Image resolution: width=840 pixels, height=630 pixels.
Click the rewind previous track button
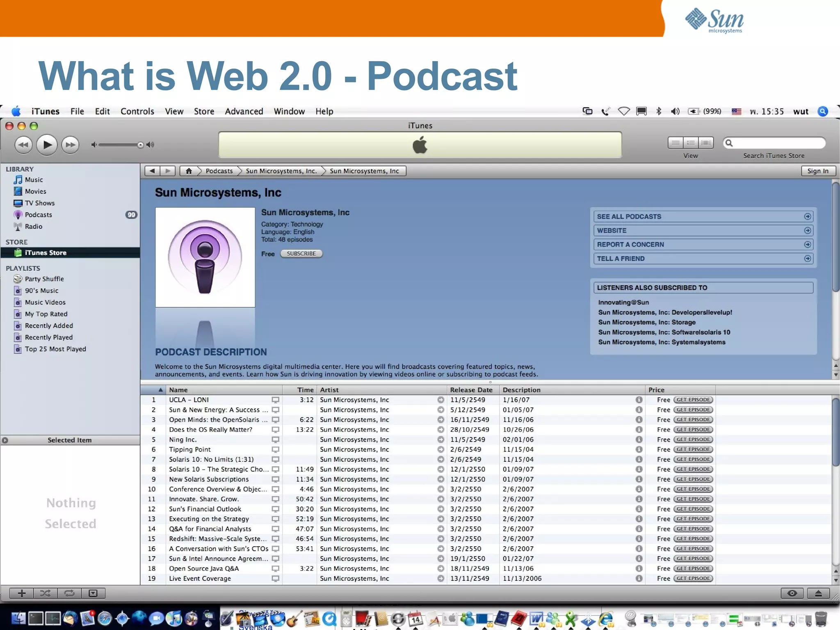[23, 145]
